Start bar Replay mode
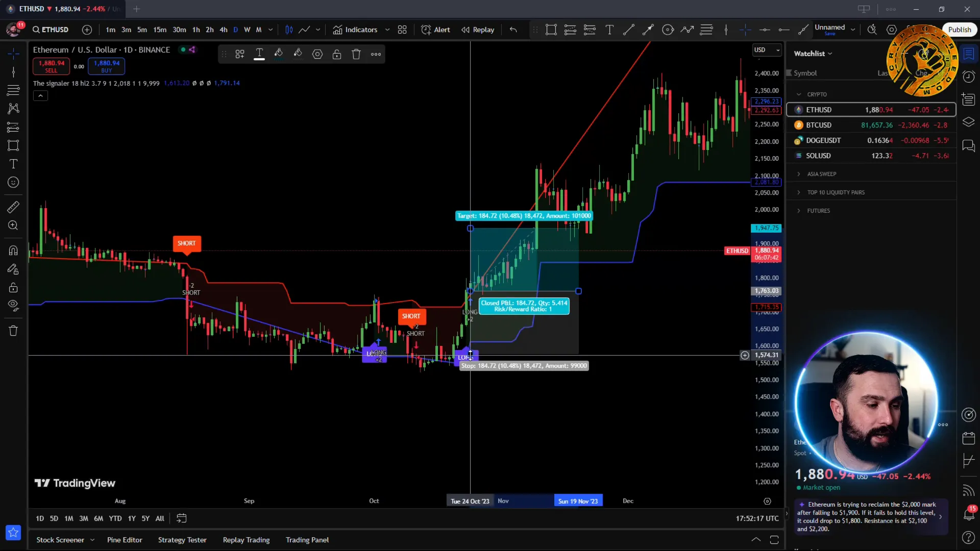The height and width of the screenshot is (551, 980). [478, 30]
